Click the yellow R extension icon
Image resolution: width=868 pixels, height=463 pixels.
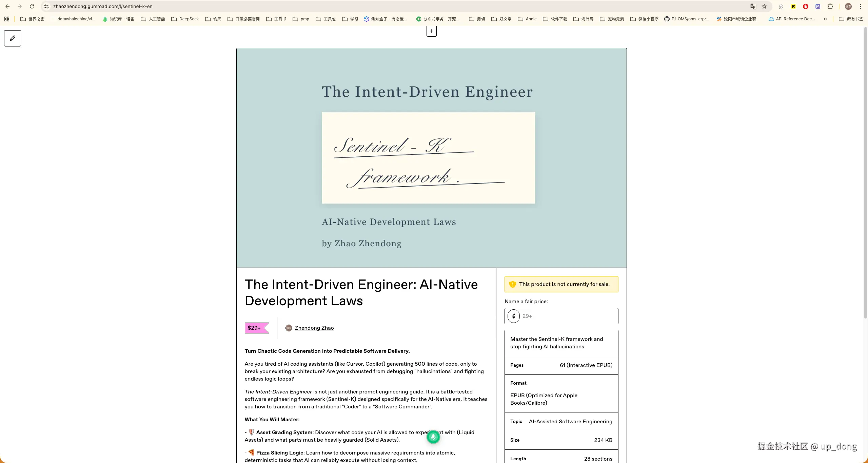pyautogui.click(x=793, y=6)
